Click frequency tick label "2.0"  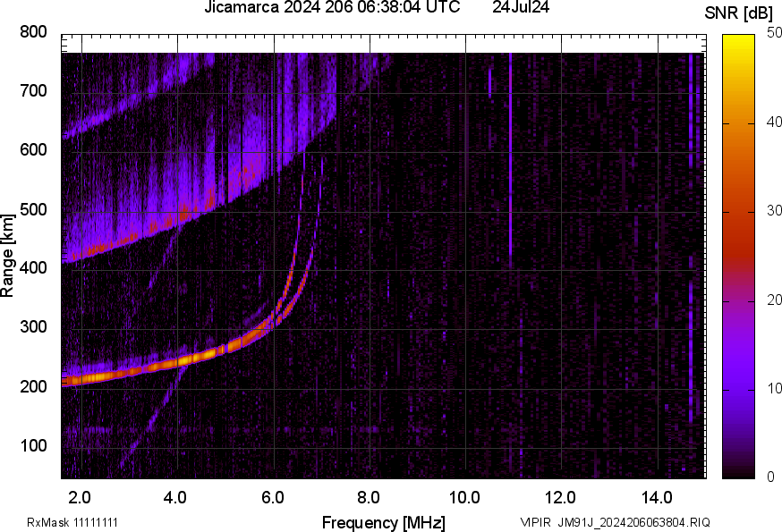point(80,497)
